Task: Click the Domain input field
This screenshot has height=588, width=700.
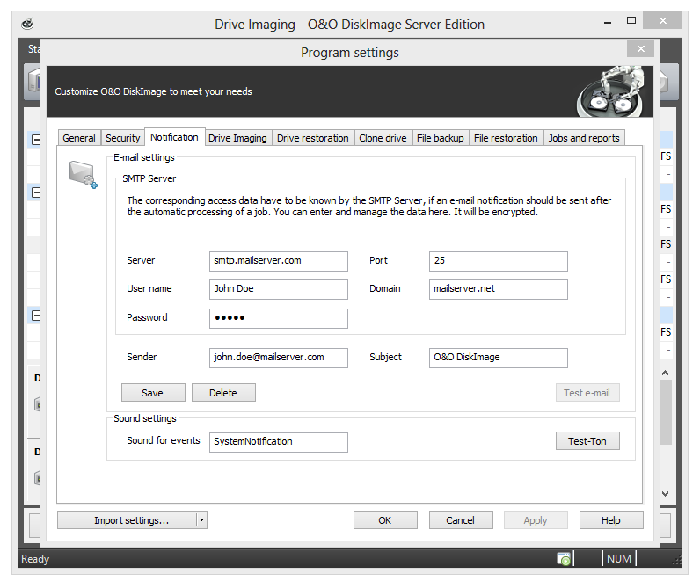Action: (x=499, y=289)
